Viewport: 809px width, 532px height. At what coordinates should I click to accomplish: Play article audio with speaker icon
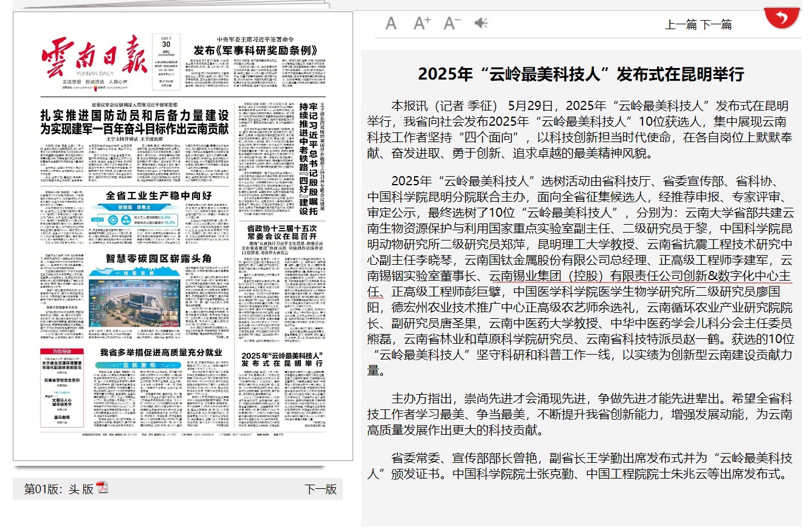pyautogui.click(x=481, y=24)
